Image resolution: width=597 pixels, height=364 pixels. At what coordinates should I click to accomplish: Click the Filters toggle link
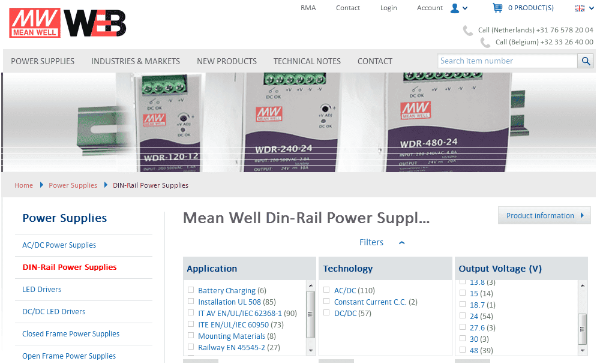[371, 242]
